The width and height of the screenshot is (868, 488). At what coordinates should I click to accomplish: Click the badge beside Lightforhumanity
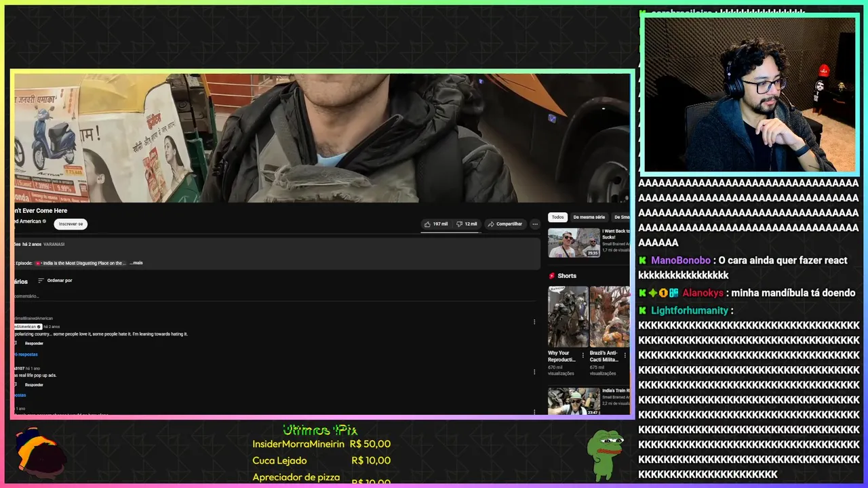[643, 310]
